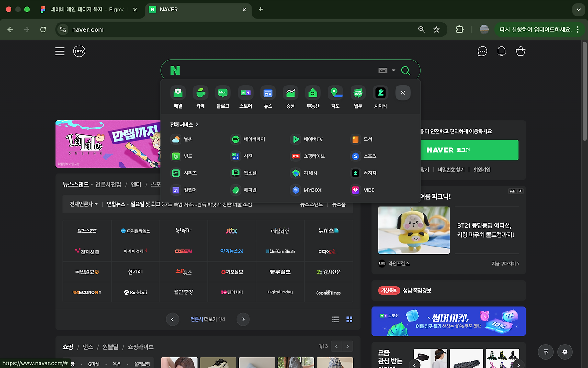Image resolution: width=588 pixels, height=368 pixels.
Task: Toggle the virtual keyboard in search bar
Action: (383, 70)
